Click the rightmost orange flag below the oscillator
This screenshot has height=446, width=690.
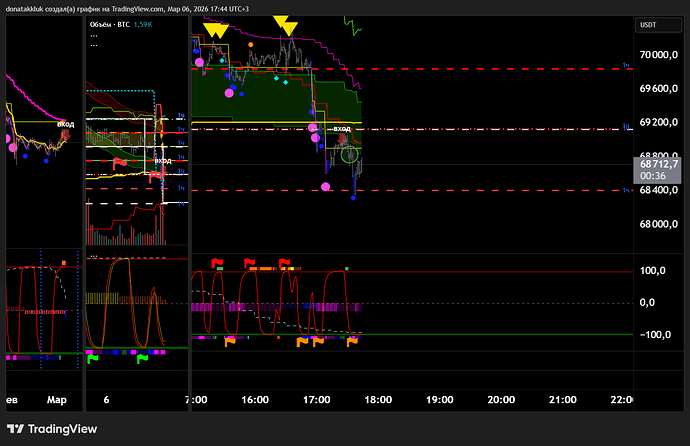pyautogui.click(x=352, y=342)
